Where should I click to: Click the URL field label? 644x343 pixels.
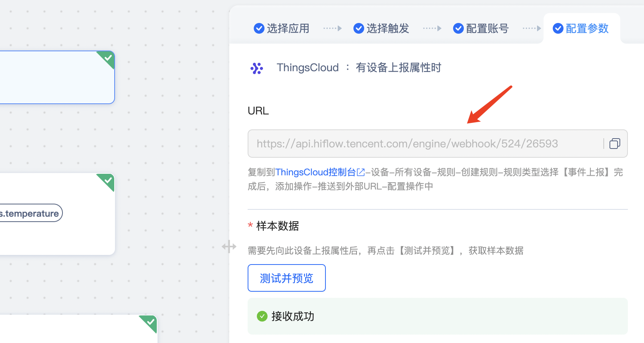[x=258, y=111]
